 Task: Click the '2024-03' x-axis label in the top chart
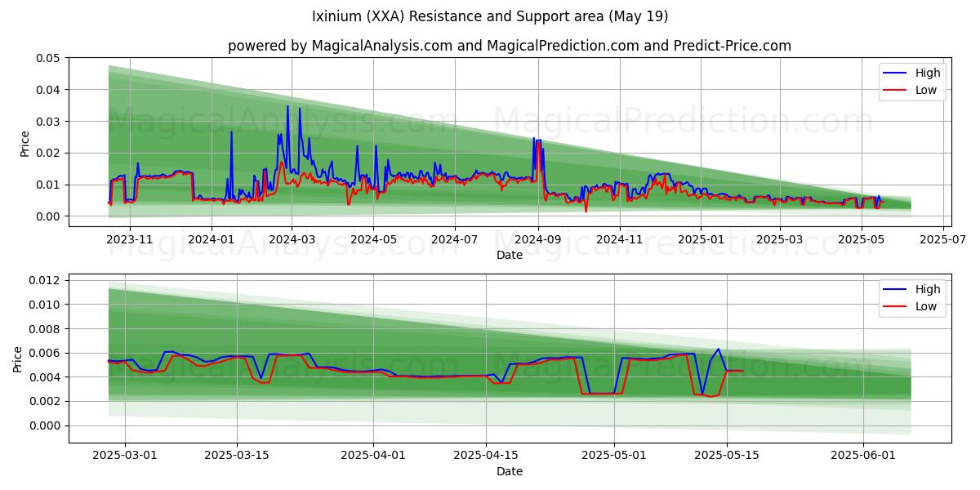coord(292,240)
